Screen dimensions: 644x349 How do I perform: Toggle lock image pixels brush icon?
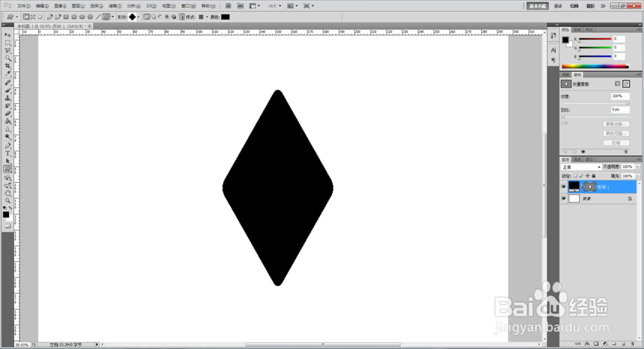(x=581, y=176)
